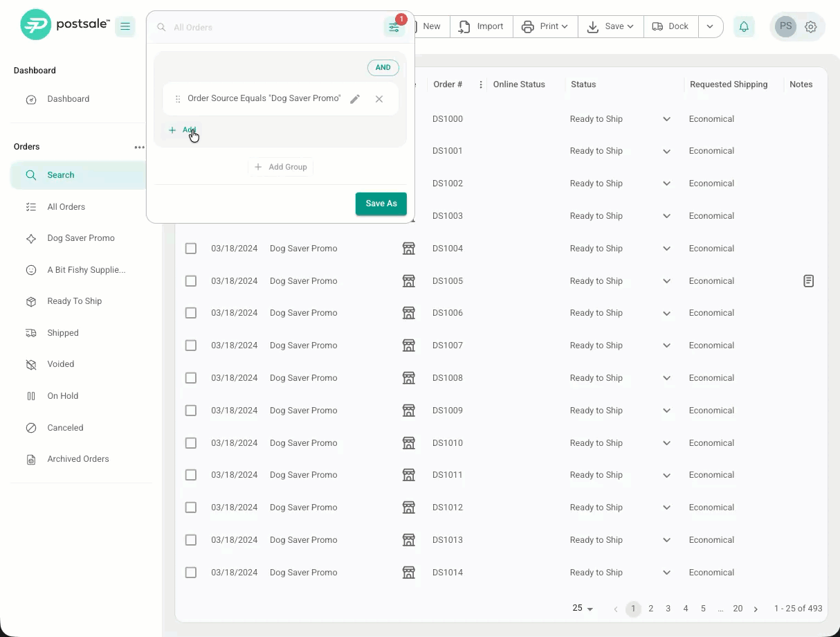Click the store icon on the DS1012 row
Viewport: 840px width, 637px height.
[409, 508]
